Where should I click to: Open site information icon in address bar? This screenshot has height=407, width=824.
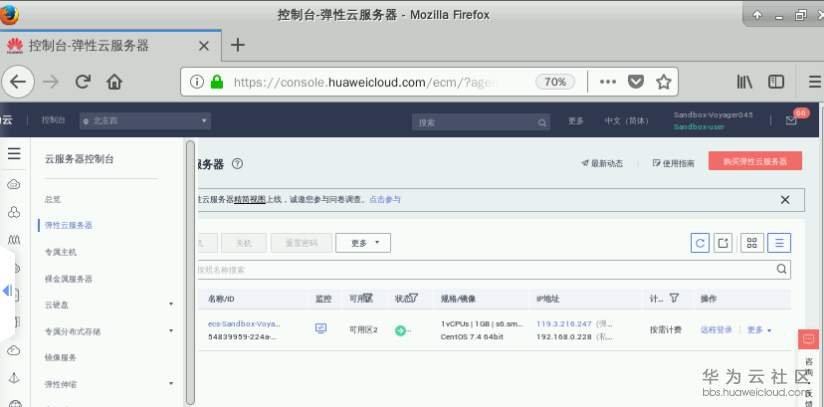(x=197, y=82)
